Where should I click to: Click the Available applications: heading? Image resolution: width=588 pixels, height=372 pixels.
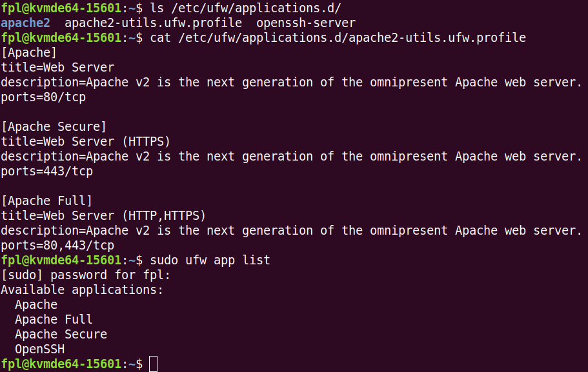82,289
